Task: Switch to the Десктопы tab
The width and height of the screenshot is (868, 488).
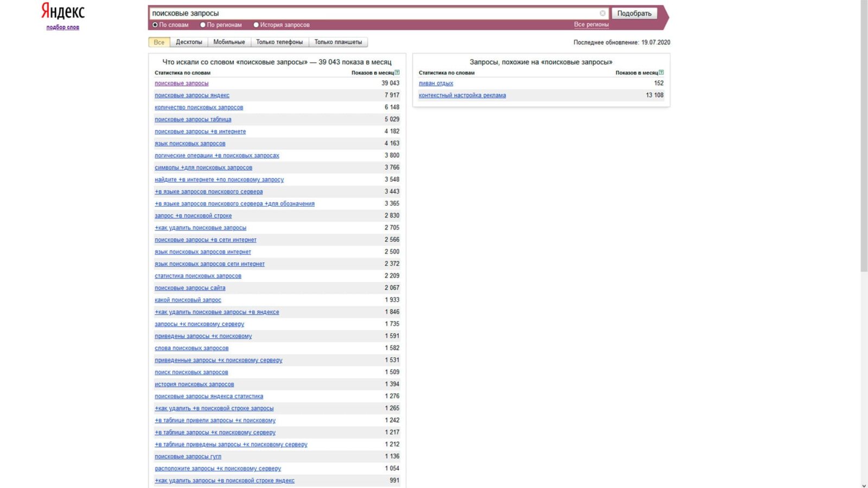Action: coord(189,42)
